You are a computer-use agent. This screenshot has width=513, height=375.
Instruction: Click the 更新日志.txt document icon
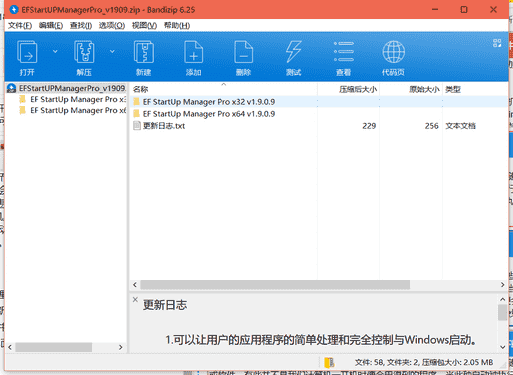tap(136, 125)
